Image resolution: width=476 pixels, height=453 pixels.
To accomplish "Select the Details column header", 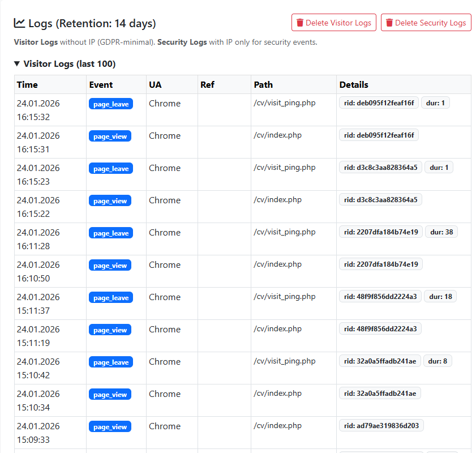I will pyautogui.click(x=354, y=85).
